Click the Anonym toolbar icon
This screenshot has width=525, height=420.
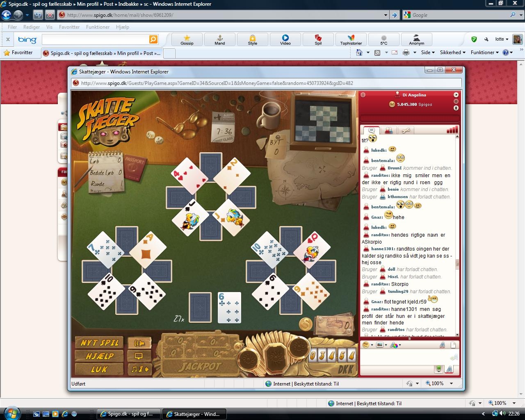click(416, 40)
